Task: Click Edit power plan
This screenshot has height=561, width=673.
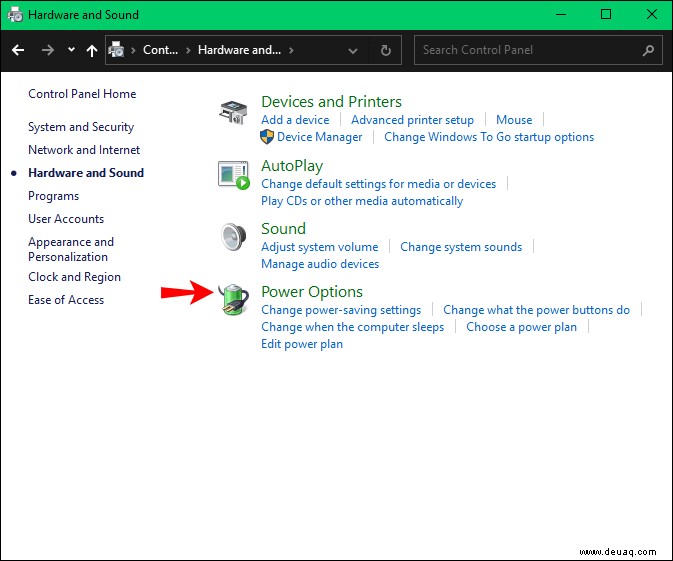Action: point(302,344)
